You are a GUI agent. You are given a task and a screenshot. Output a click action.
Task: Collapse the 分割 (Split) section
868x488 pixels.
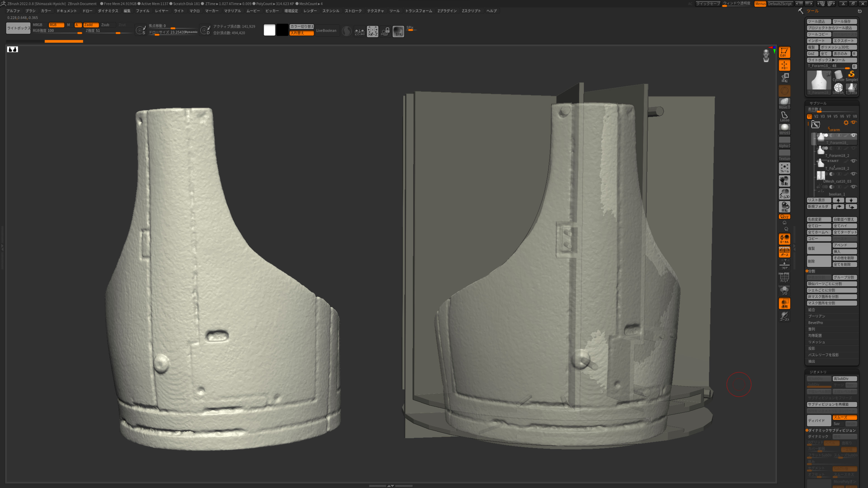(x=811, y=271)
